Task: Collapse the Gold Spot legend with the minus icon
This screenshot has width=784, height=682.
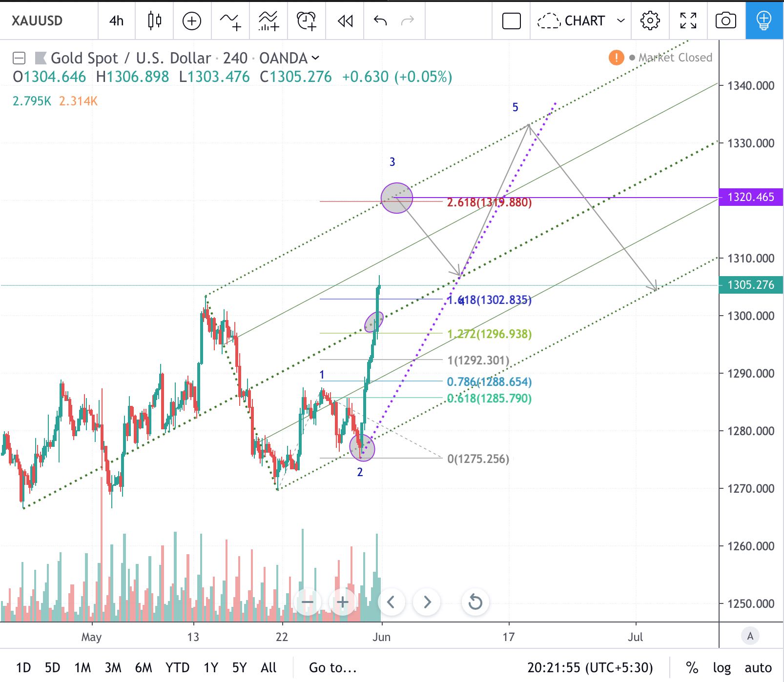Action: [x=19, y=58]
